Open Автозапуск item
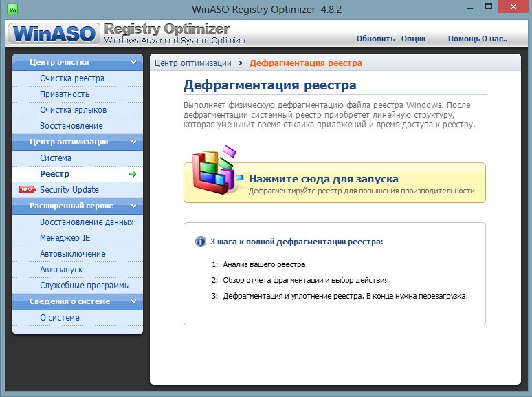 pos(78,270)
